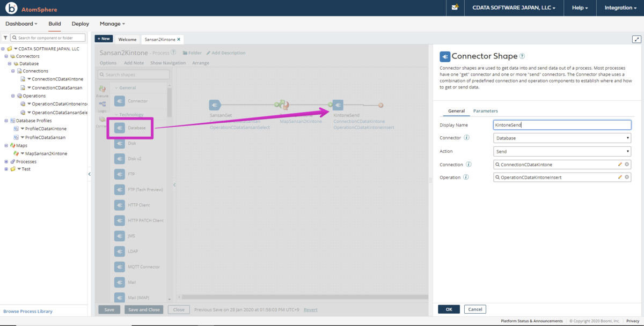644x326 pixels.
Task: Click the filter funnel icon above component tree
Action: 5,38
